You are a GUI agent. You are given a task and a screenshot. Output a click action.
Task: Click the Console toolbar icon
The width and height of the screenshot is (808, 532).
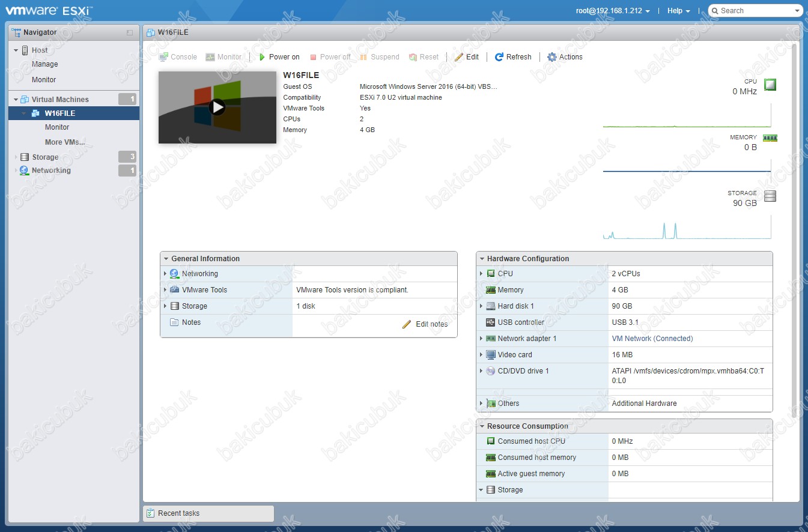coord(163,57)
